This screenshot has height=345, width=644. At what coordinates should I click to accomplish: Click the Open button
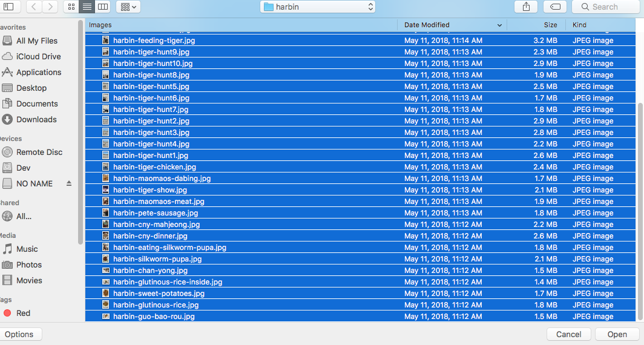617,334
